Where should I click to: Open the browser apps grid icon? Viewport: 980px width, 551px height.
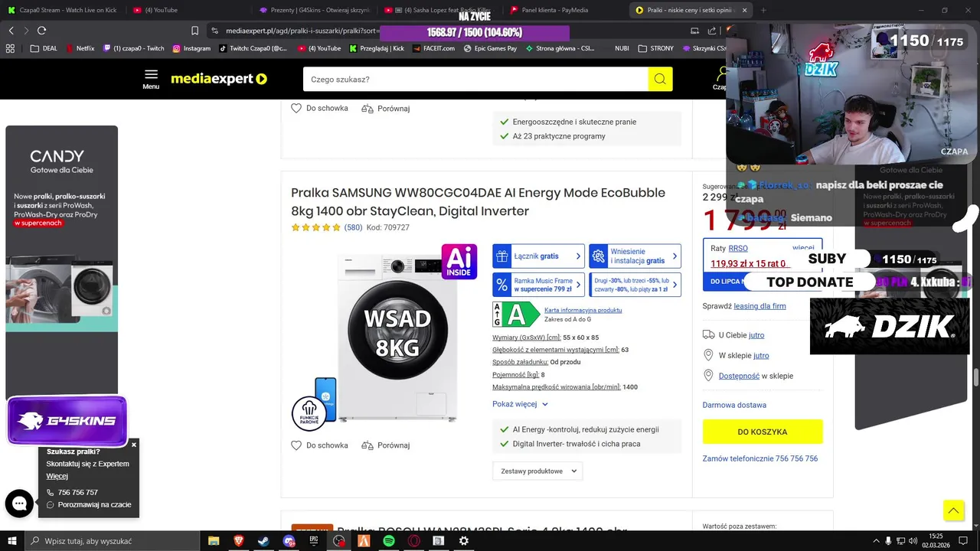[10, 48]
